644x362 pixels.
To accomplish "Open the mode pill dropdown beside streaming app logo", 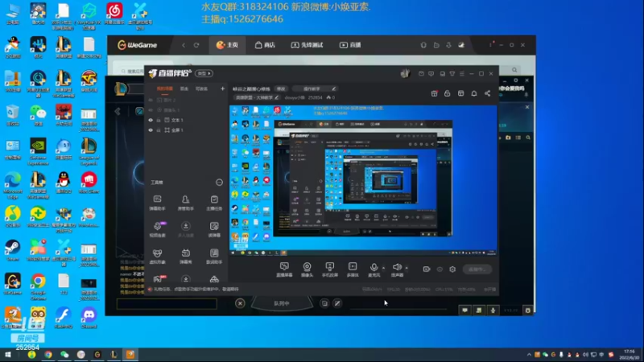I will click(x=204, y=73).
